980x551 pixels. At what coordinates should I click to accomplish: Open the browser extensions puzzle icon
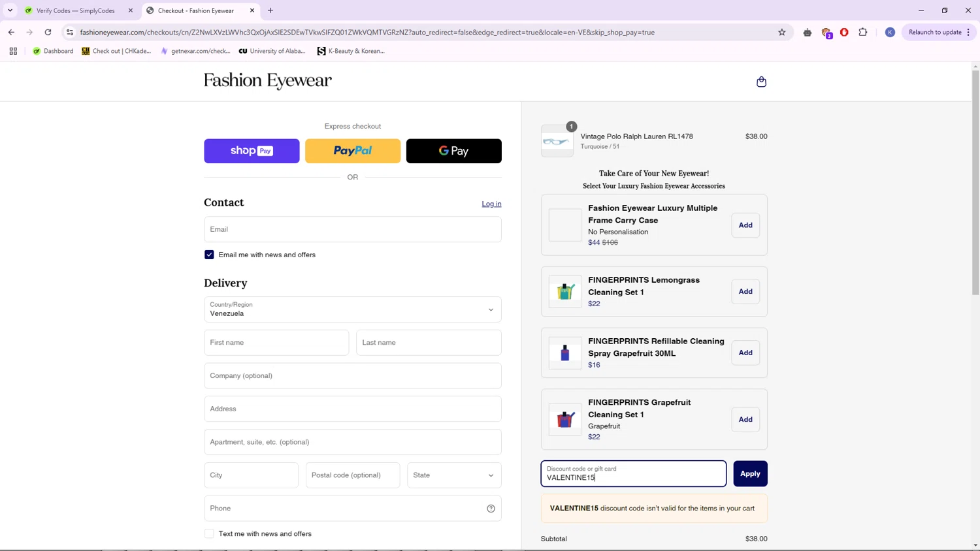tap(862, 32)
